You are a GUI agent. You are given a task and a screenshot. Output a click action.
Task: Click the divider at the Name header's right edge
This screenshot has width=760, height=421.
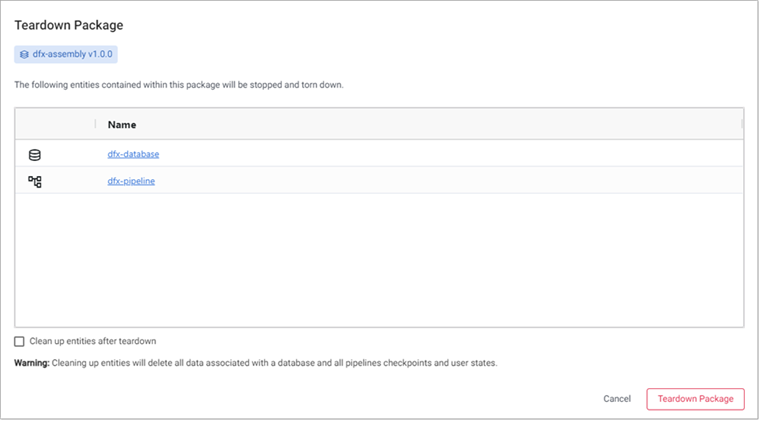(x=742, y=124)
